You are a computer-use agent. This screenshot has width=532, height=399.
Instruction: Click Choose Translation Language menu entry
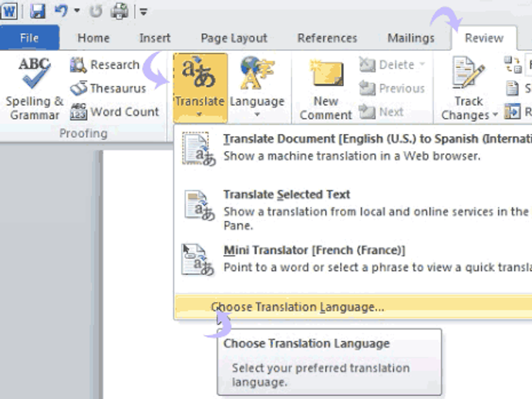pyautogui.click(x=353, y=307)
